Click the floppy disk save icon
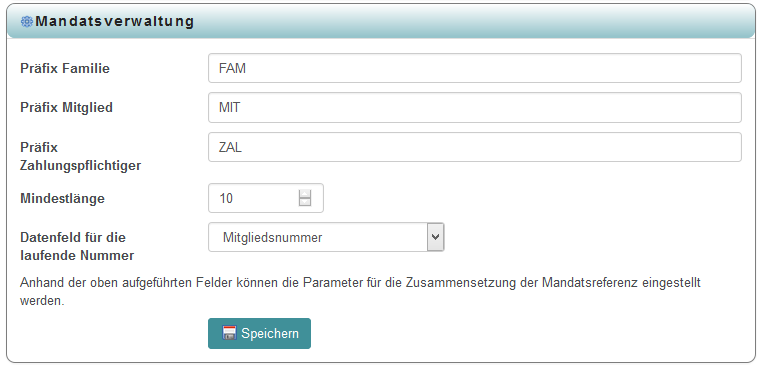Screen dimensions: 761x366 229,333
